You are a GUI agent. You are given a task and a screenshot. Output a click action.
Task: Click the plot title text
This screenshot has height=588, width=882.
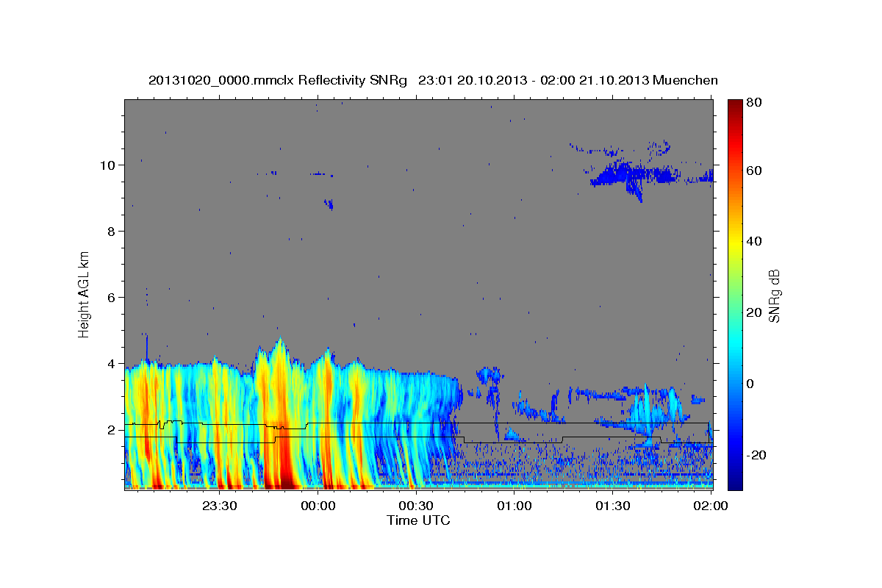(433, 79)
